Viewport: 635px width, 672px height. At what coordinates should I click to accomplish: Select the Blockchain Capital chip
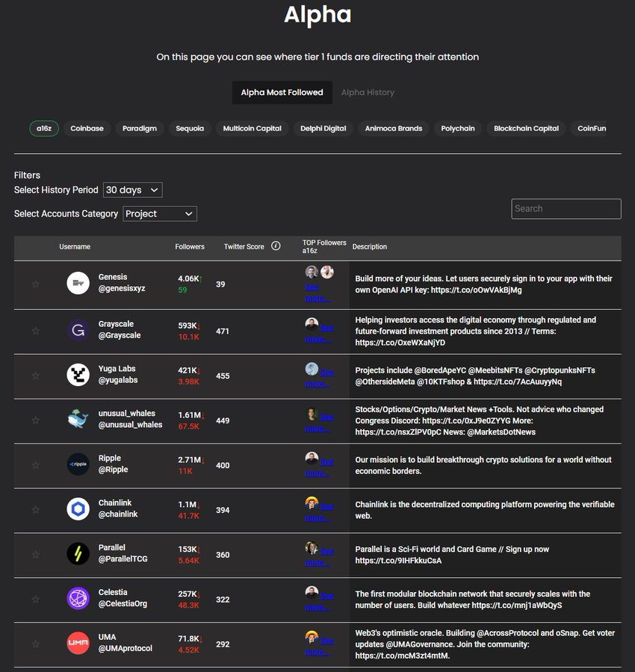point(526,128)
